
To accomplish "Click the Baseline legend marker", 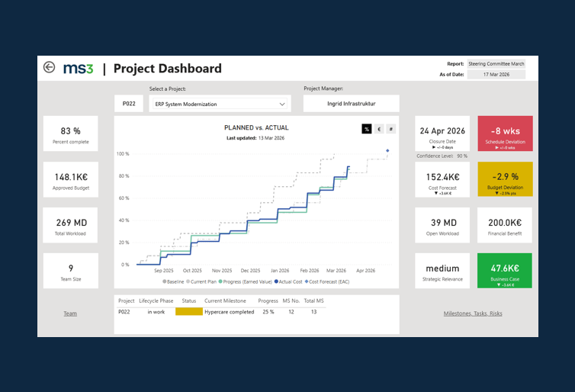I will pos(165,281).
